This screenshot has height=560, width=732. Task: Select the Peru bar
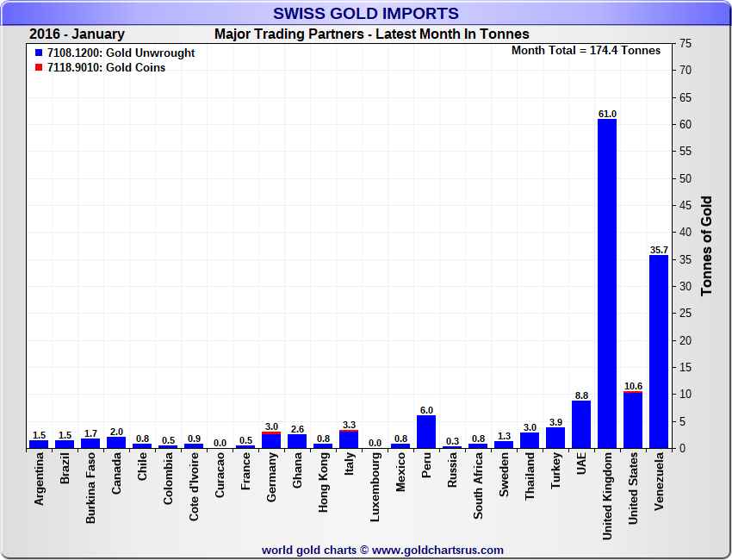pos(426,432)
